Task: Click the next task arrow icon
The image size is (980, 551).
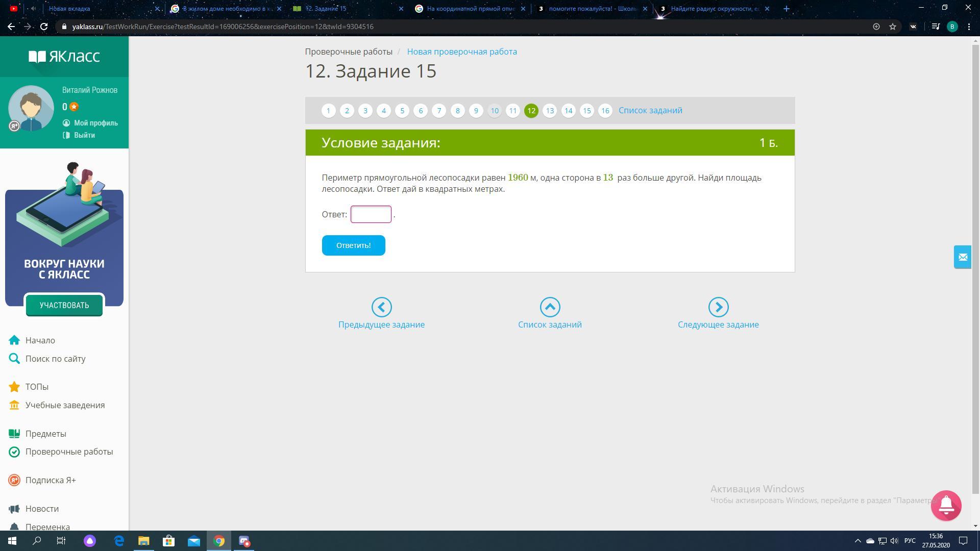Action: click(718, 307)
